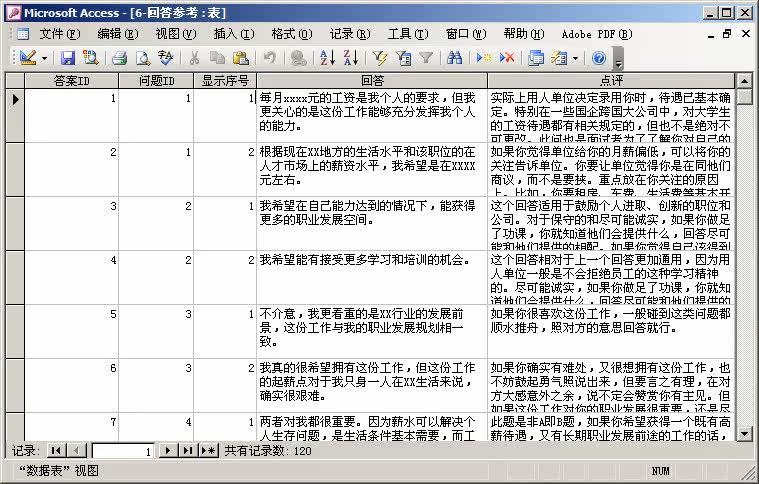Open the 插入(I) menu
This screenshot has width=759, height=484.
[234, 34]
